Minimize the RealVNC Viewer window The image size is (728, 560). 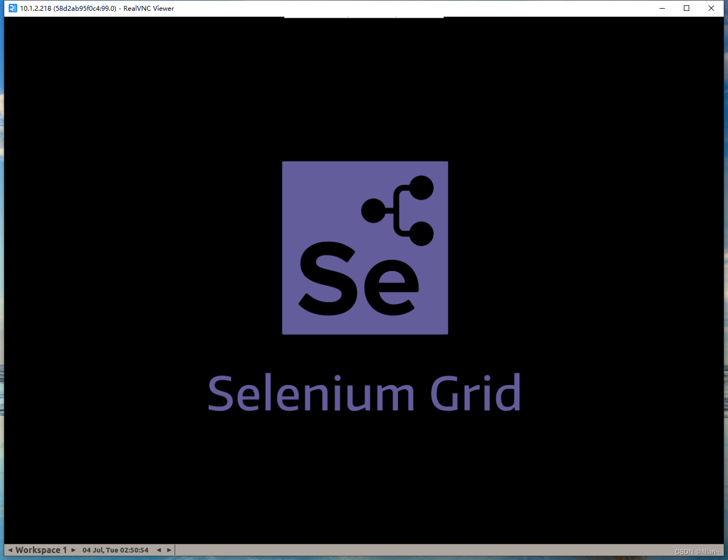662,8
